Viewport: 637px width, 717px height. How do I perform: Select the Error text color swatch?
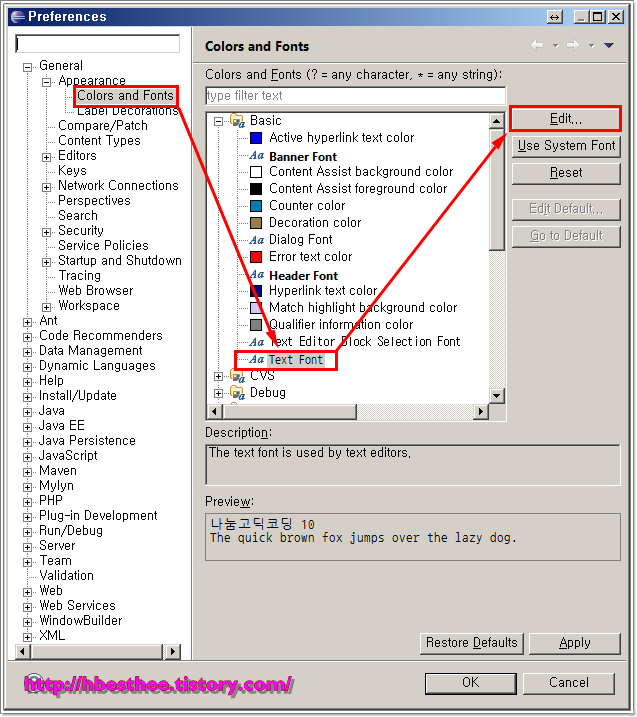[x=256, y=257]
